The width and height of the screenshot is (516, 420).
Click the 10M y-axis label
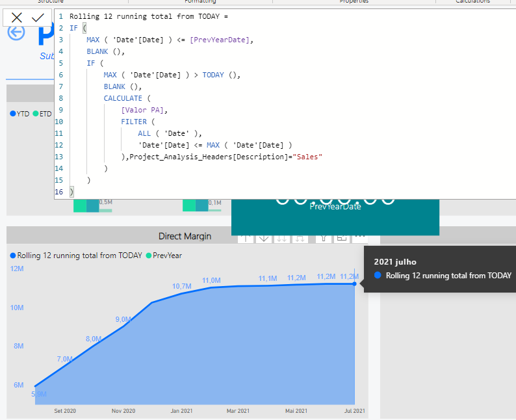pos(17,308)
